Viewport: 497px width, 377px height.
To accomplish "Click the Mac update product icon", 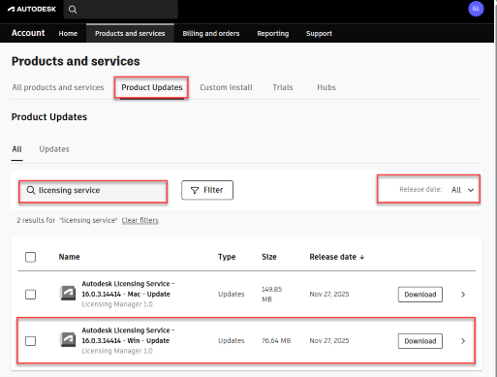I will (x=68, y=293).
